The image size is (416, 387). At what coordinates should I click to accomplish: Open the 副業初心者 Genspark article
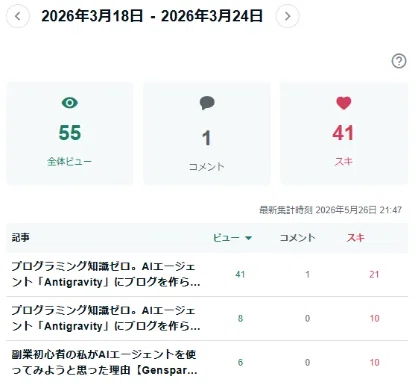[104, 362]
